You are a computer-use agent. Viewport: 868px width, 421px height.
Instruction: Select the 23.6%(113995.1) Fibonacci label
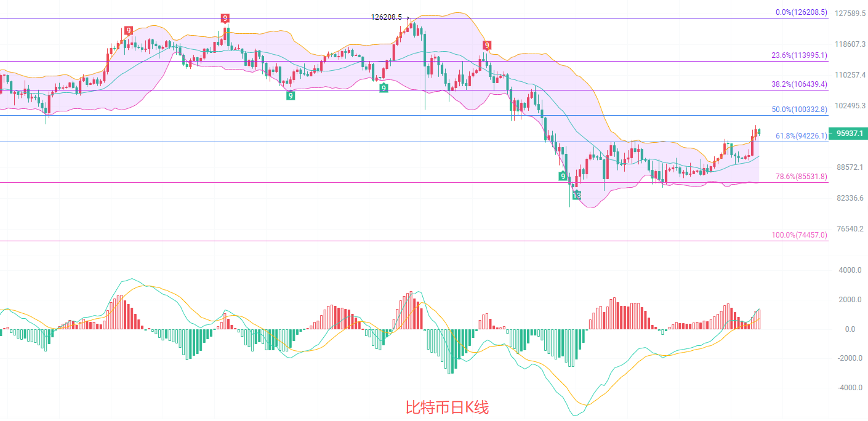click(x=799, y=55)
